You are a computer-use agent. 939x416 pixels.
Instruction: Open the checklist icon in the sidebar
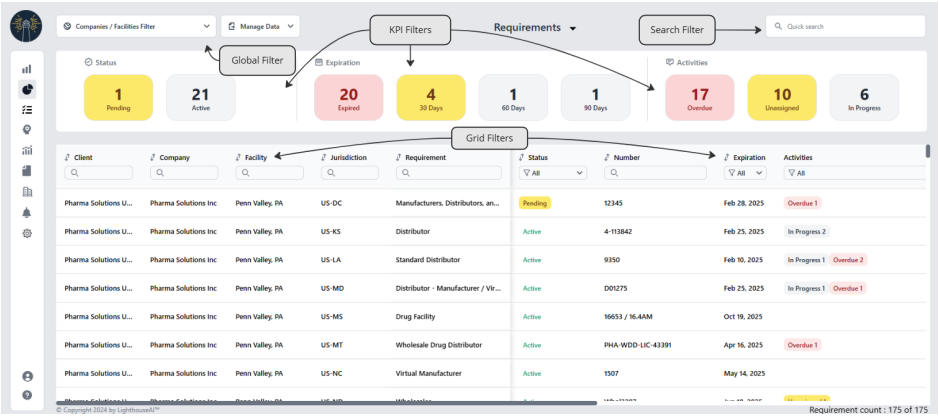click(x=27, y=109)
